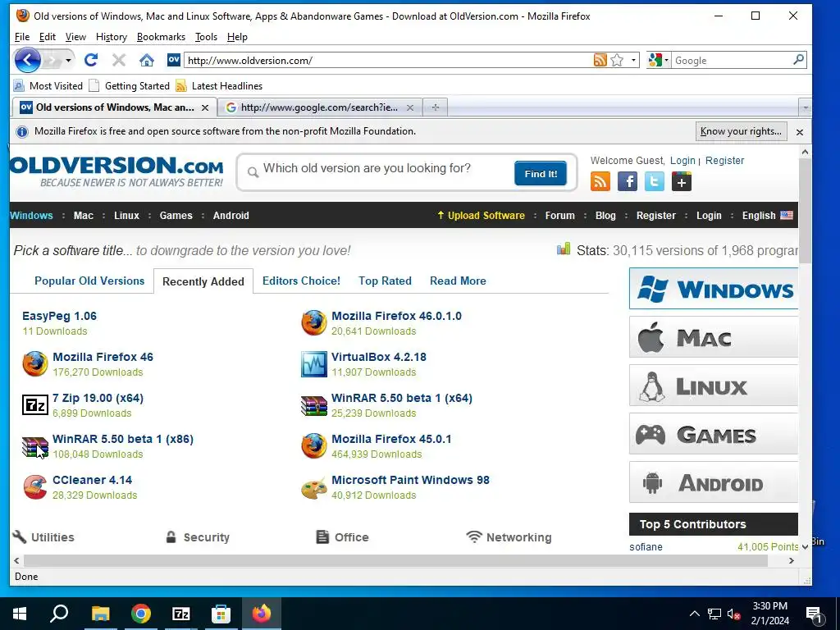Image resolution: width=840 pixels, height=630 pixels.
Task: Bookmark page with the star icon
Action: click(617, 60)
